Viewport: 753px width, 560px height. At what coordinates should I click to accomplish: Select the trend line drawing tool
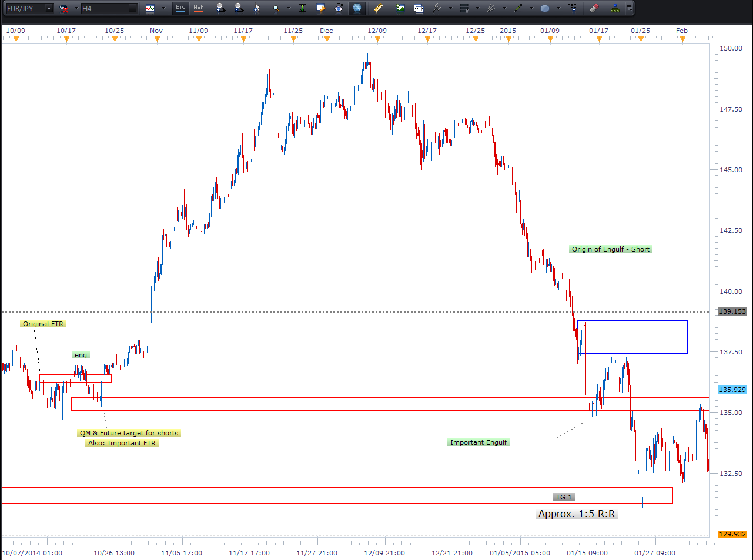point(518,8)
